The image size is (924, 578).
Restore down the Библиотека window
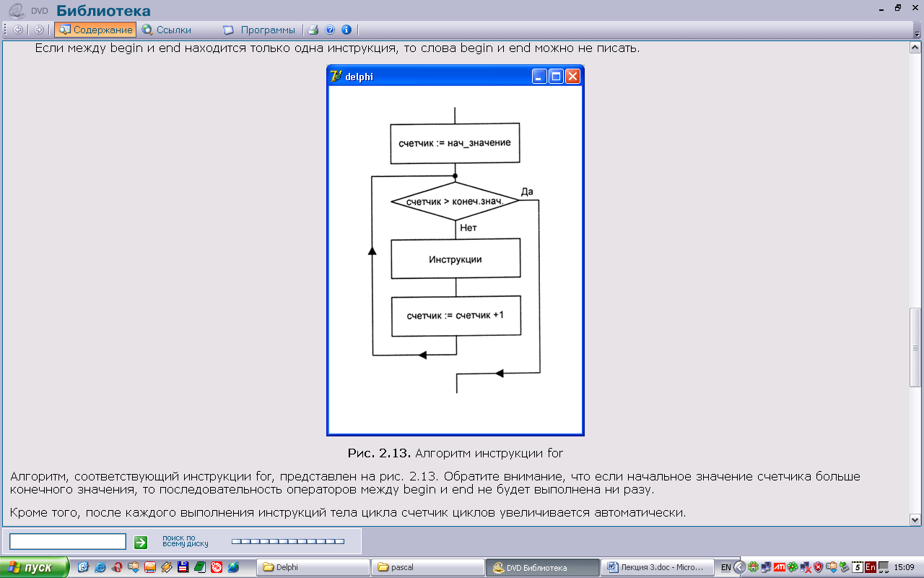897,8
